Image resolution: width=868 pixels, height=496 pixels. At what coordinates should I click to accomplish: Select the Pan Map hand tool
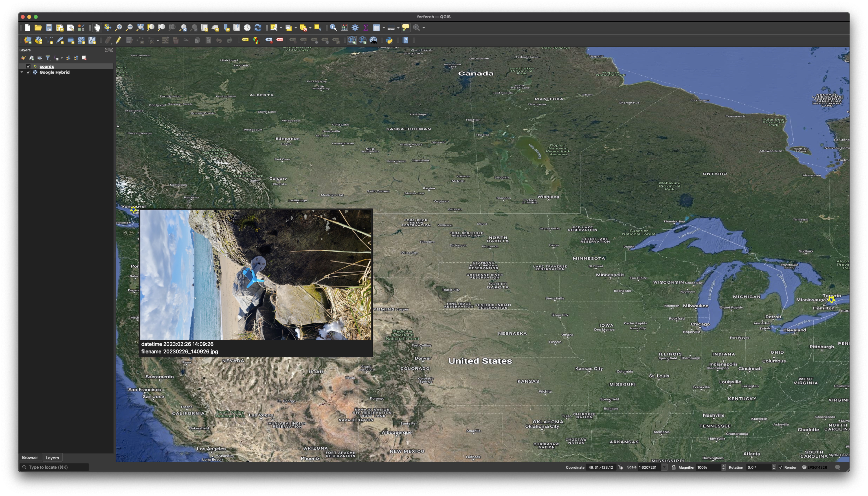(97, 28)
